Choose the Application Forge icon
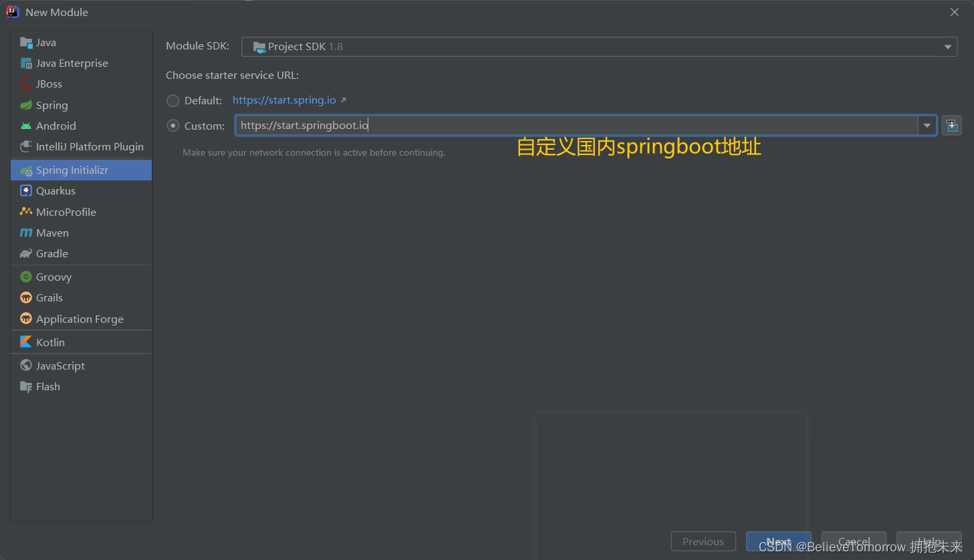Image resolution: width=974 pixels, height=560 pixels. pos(26,318)
